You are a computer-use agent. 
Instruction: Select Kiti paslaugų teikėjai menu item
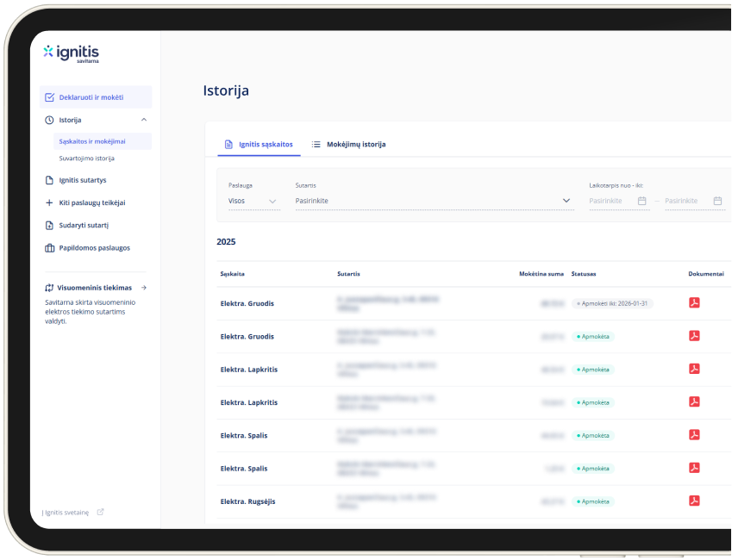[x=91, y=202]
